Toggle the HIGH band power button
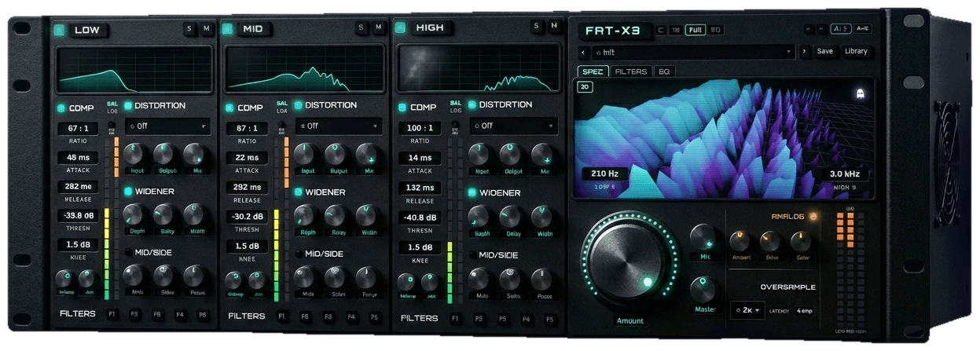The image size is (980, 351). (x=400, y=28)
